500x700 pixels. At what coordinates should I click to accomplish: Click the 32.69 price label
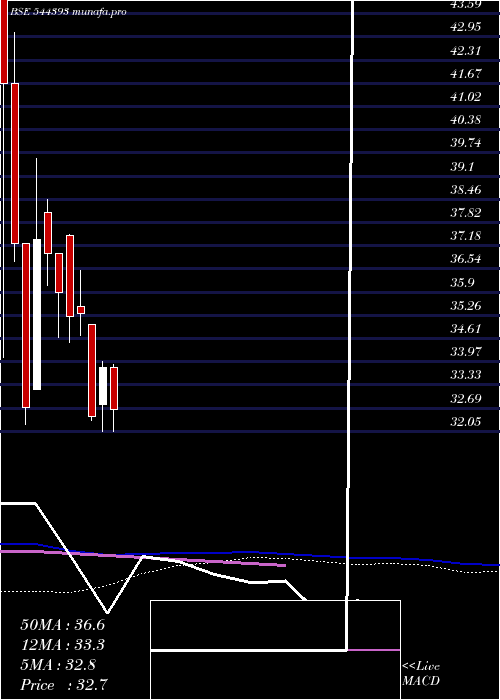tap(466, 398)
